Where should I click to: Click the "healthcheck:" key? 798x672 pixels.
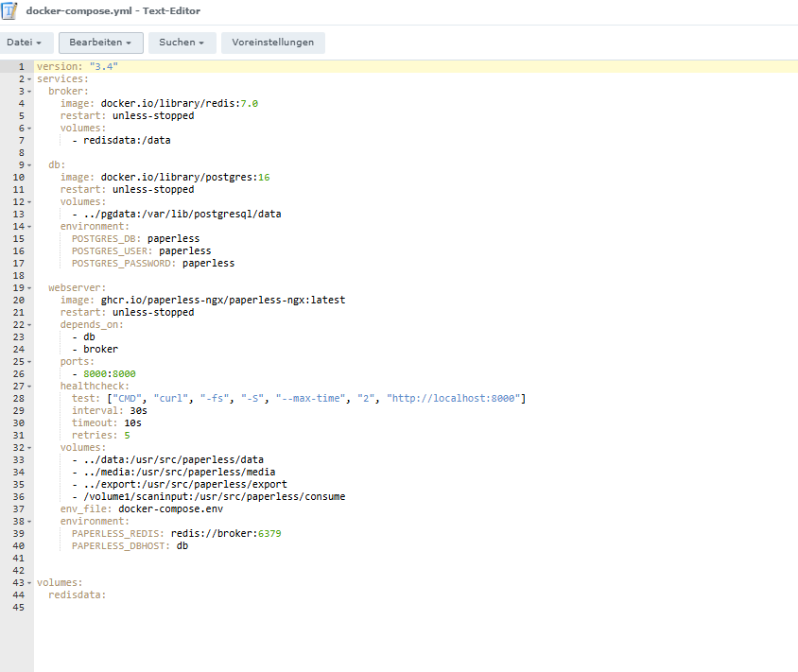95,387
